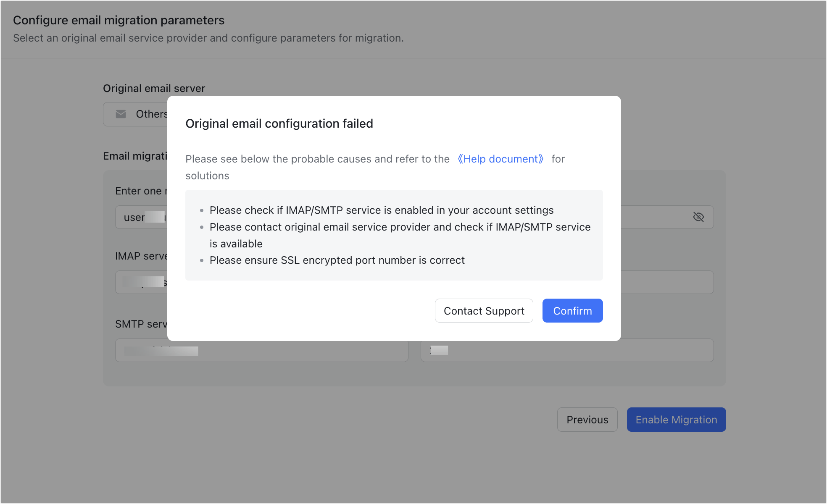Viewport: 827px width, 504px height.
Task: Click the dialog title Original email configuration failed
Action: pos(279,123)
